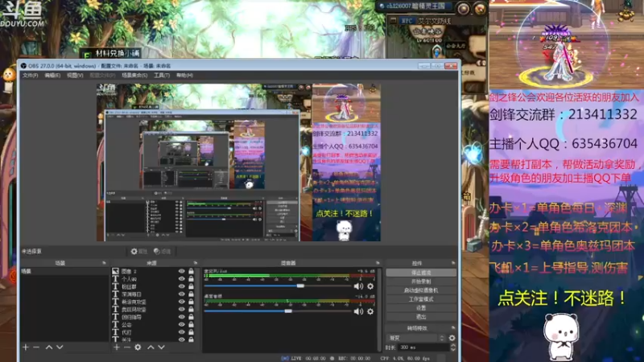Click the 图像 2 image source icon
Image resolution: width=644 pixels, height=362 pixels.
tap(115, 271)
